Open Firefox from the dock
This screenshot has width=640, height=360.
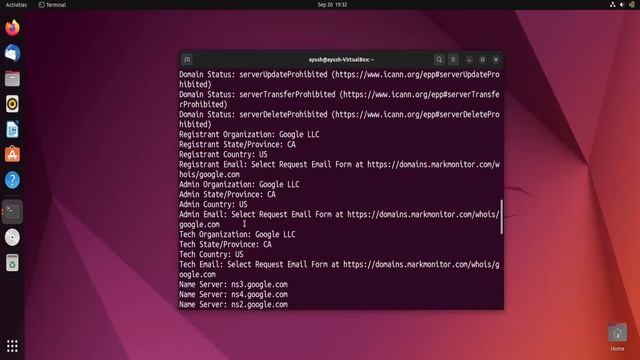click(12, 28)
